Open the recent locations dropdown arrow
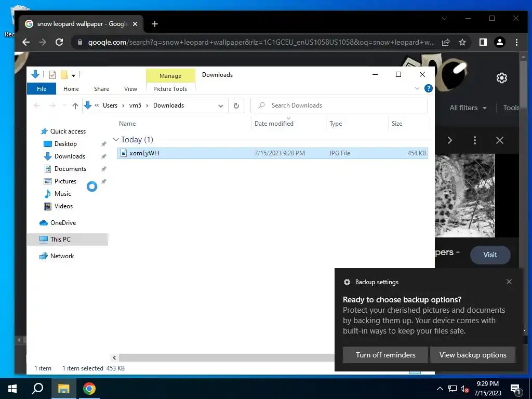The width and height of the screenshot is (532, 399). click(64, 106)
